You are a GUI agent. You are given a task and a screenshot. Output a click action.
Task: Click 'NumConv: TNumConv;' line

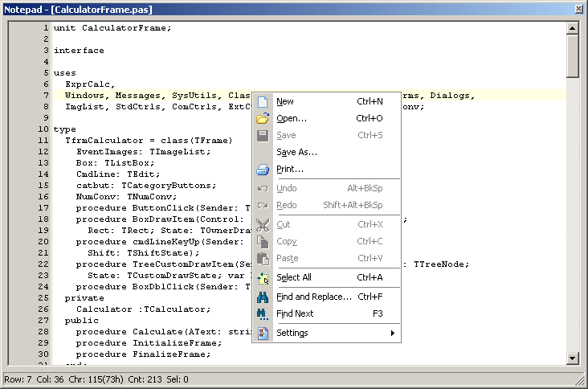[x=126, y=197]
